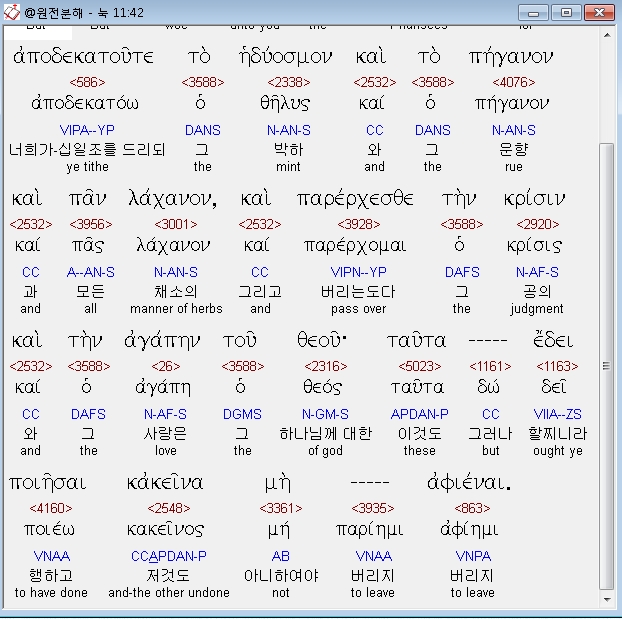Click English gloss 'ought ye'
The height and width of the screenshot is (619, 622).
(558, 451)
